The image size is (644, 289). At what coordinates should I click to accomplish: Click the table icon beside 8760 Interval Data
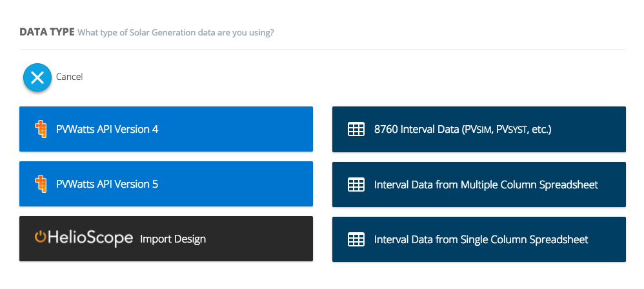(x=356, y=130)
